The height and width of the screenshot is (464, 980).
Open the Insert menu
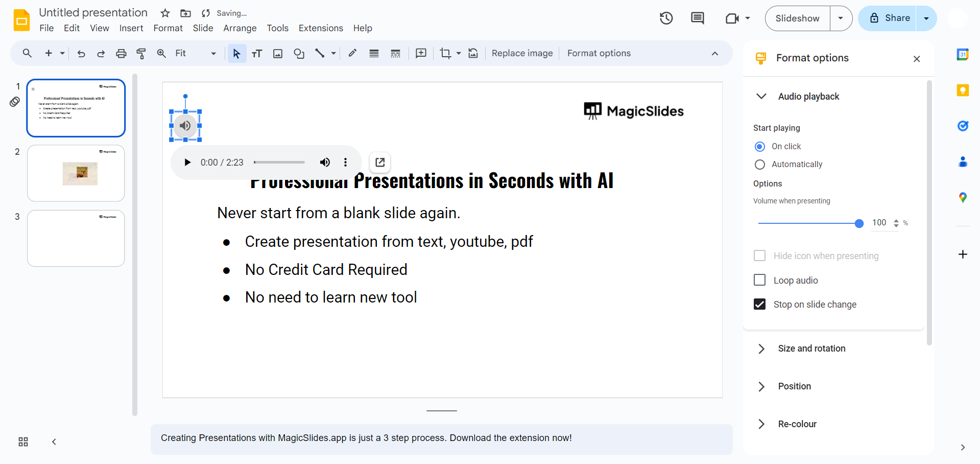(x=131, y=28)
